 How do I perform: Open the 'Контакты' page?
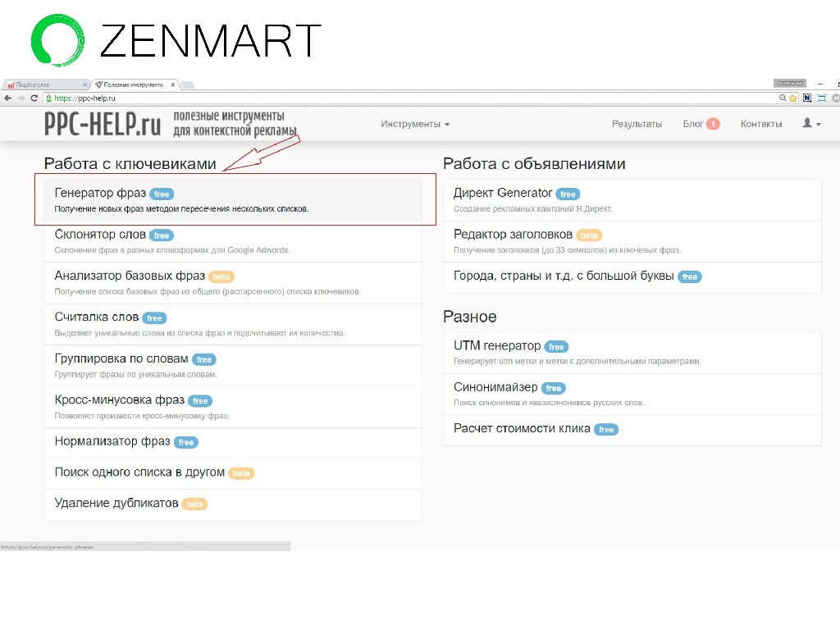pos(761,124)
